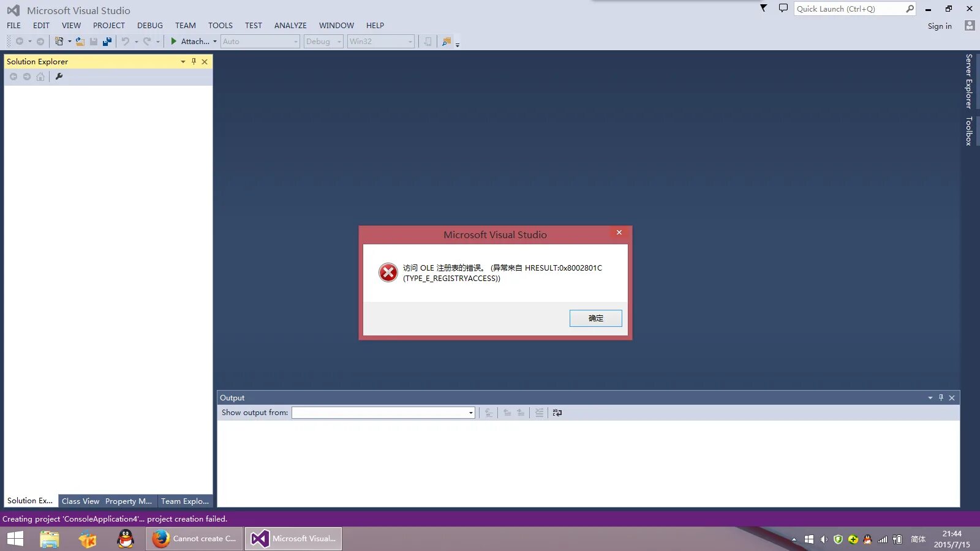Click the 确定 button in error dialog
Screen dimensions: 980x551
click(596, 318)
